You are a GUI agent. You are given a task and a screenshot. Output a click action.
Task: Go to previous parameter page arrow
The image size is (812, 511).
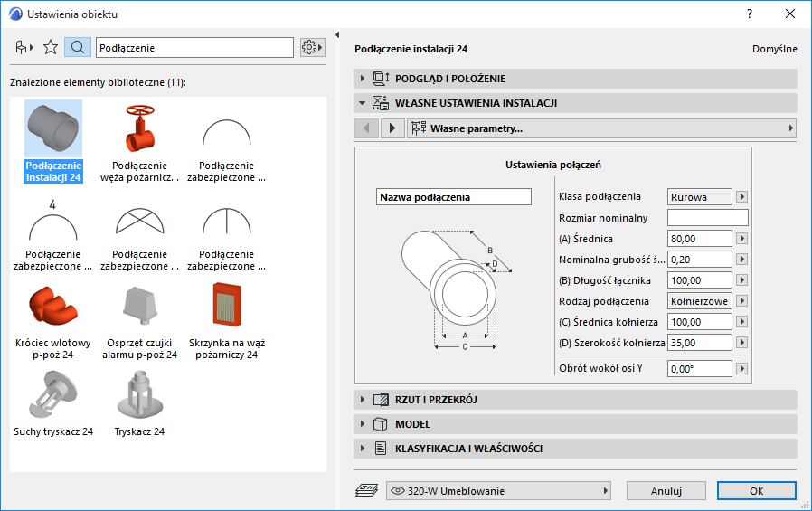click(366, 128)
